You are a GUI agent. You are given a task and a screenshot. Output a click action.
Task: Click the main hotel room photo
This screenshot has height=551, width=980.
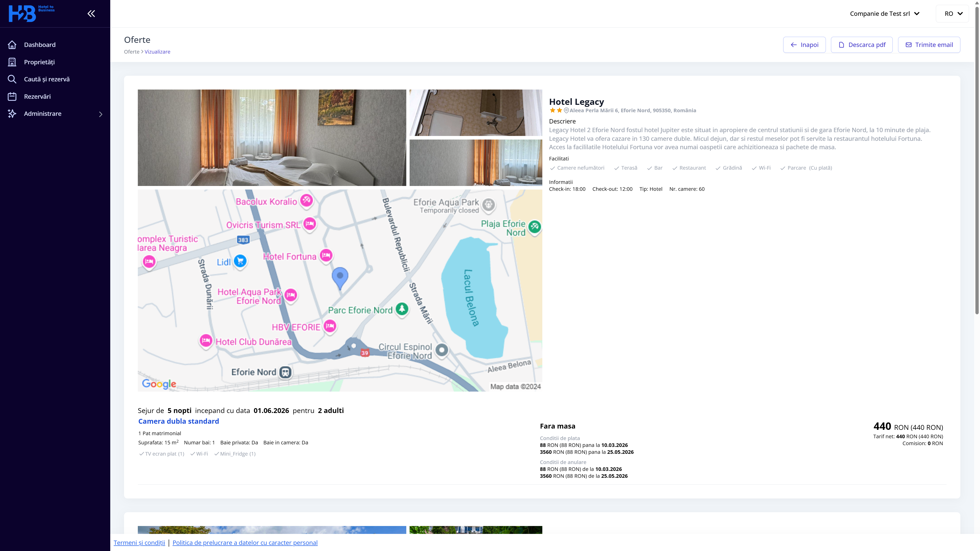[x=272, y=138]
